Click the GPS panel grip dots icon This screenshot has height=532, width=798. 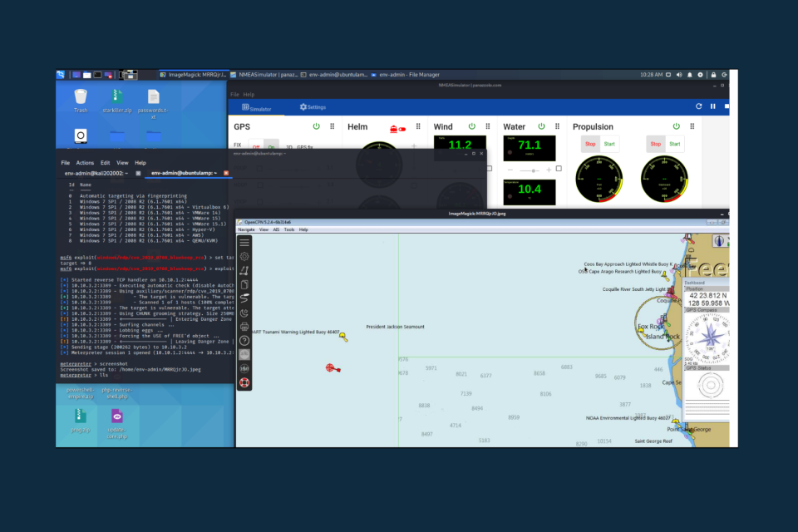point(332,126)
